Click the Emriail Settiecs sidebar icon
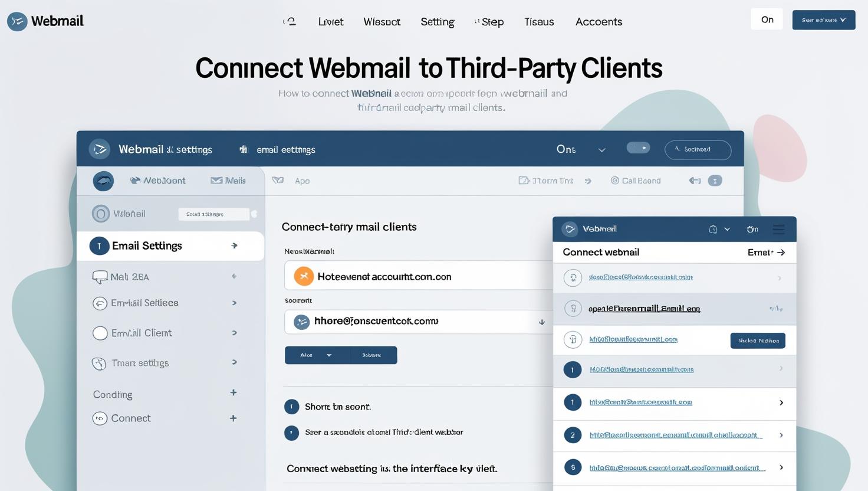 click(100, 303)
